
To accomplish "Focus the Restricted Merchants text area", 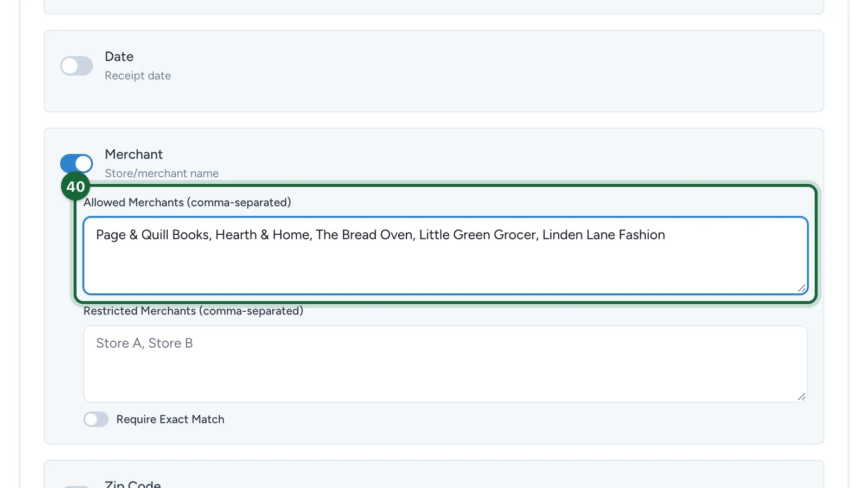I will [445, 364].
